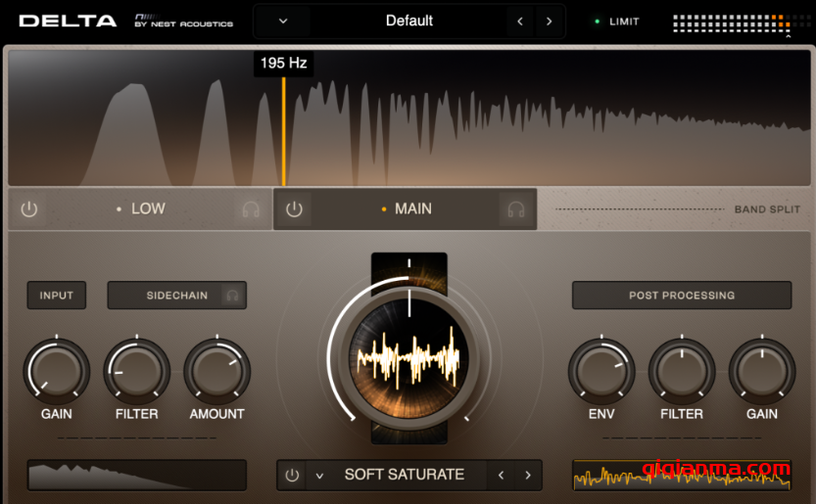816x504 pixels.
Task: Click the SOFT SATURATE mode label
Action: coord(405,475)
